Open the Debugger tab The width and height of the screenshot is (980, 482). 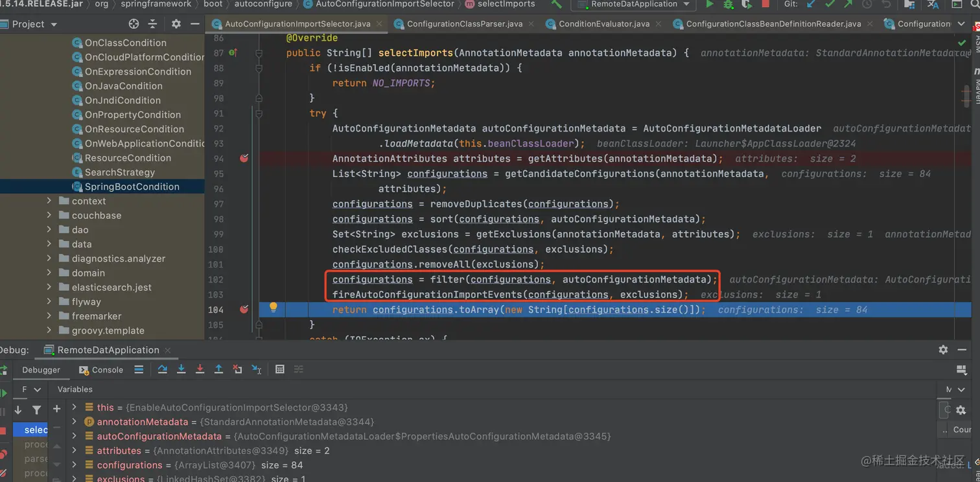pos(41,370)
